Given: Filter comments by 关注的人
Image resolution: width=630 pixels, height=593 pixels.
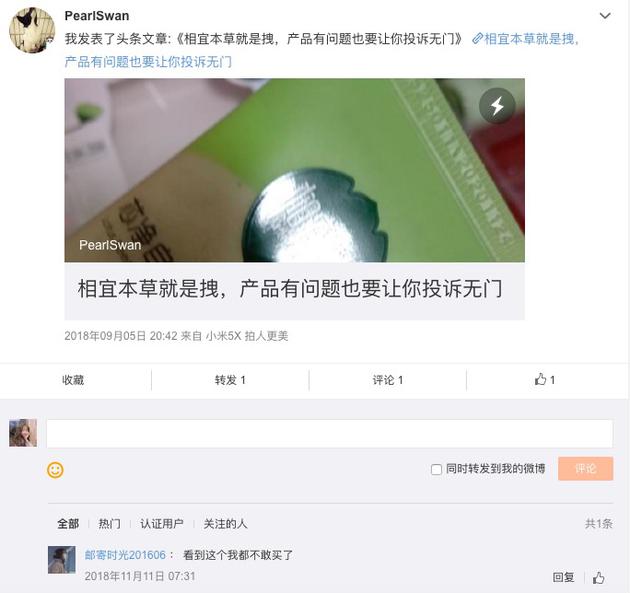Looking at the screenshot, I should click(225, 523).
